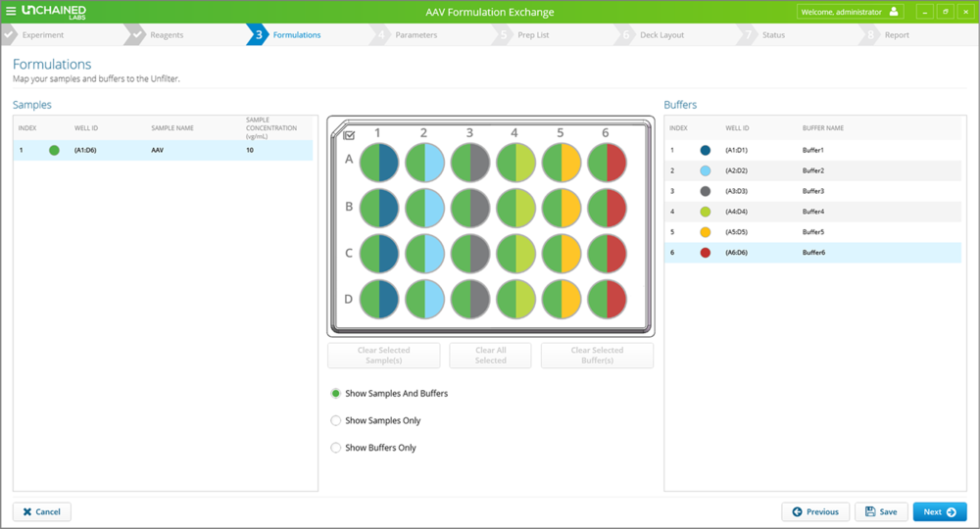Click the Buffer1 dark blue color swatch
980x529 pixels.
706,151
